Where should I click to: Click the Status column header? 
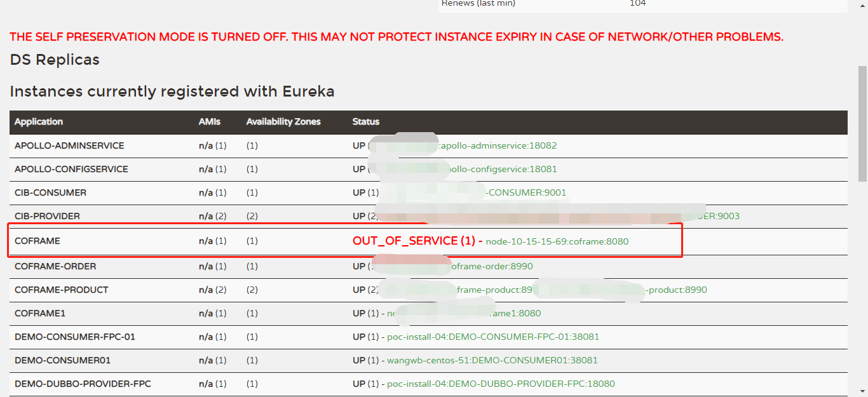point(366,122)
